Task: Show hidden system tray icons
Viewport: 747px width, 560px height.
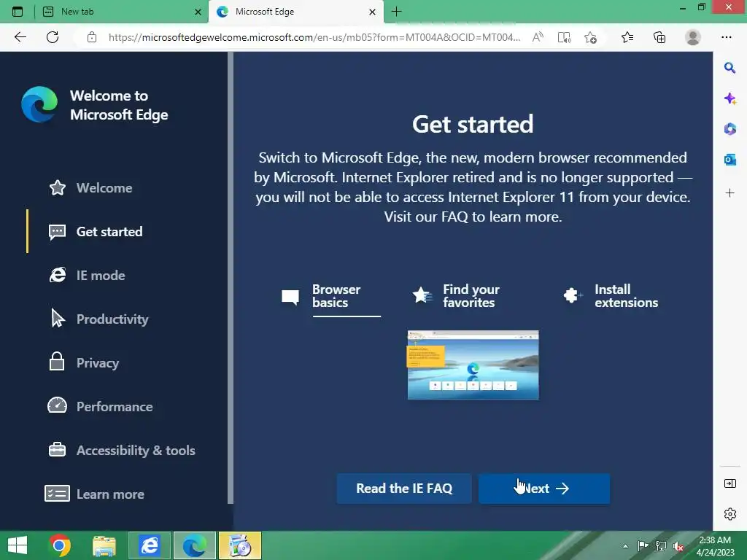Action: [625, 546]
